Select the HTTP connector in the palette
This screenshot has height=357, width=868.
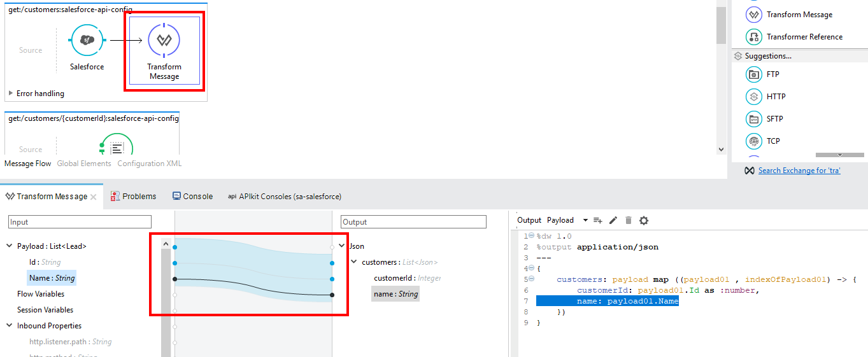tap(754, 97)
